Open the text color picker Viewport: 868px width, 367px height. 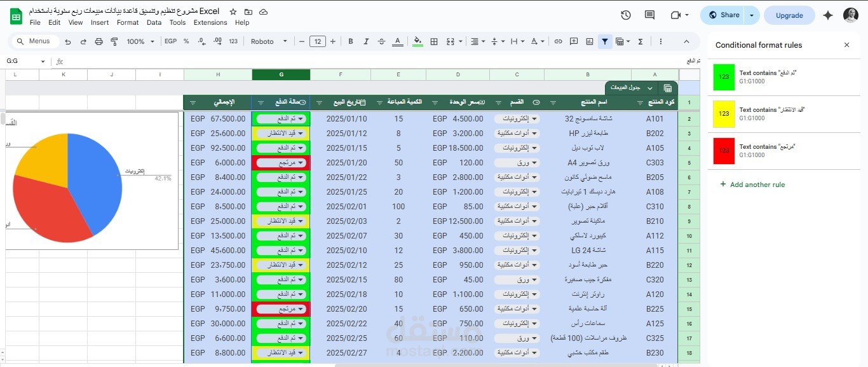[398, 41]
